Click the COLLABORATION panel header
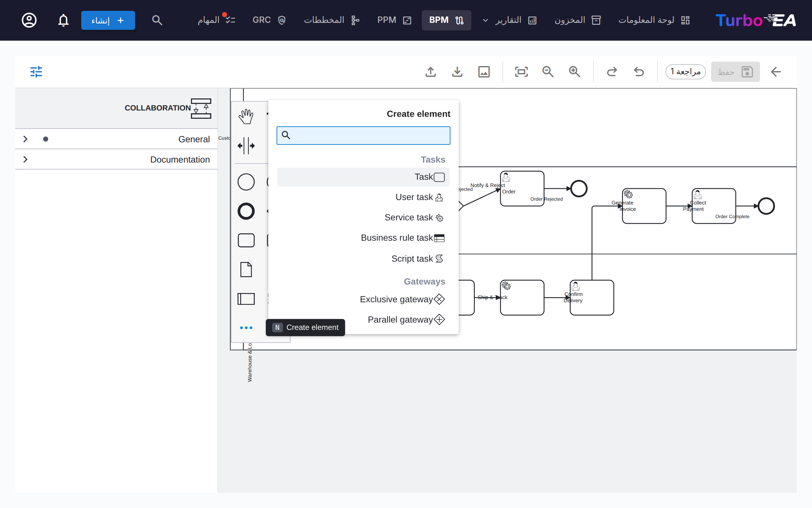This screenshot has height=508, width=812. [x=116, y=108]
